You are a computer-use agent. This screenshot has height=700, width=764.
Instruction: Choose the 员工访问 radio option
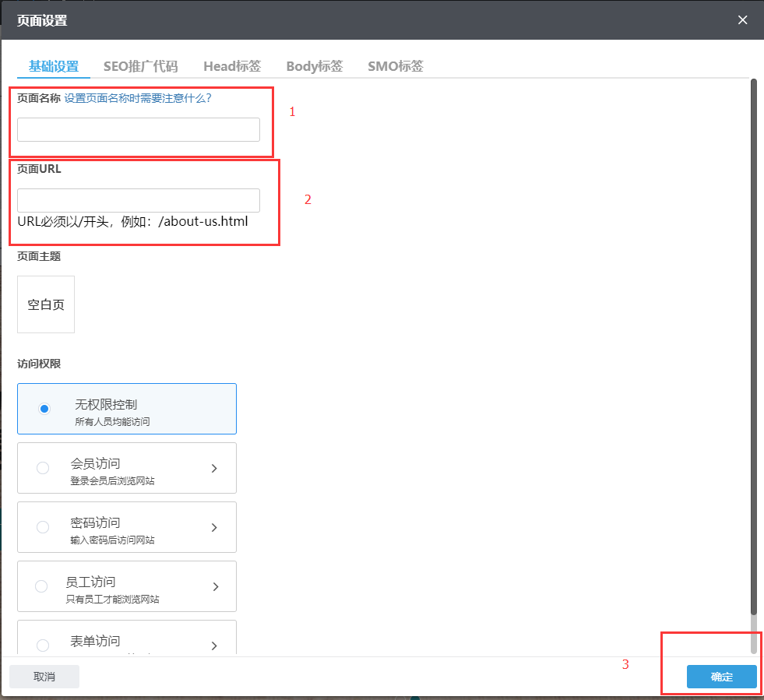[43, 586]
